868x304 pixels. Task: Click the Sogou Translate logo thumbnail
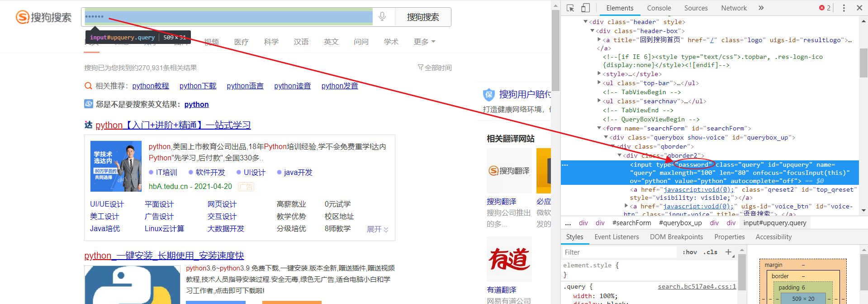(509, 171)
